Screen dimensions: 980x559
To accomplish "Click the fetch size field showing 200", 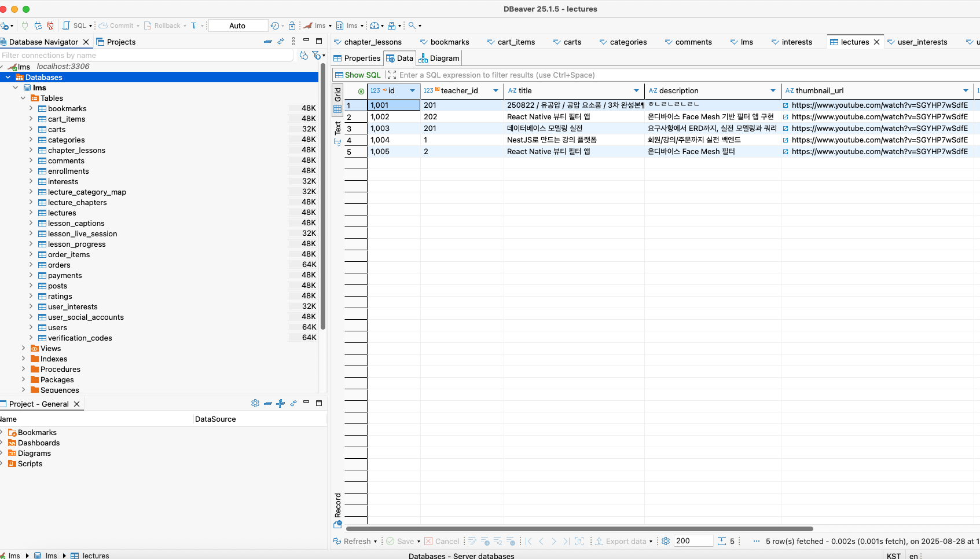I will coord(693,541).
